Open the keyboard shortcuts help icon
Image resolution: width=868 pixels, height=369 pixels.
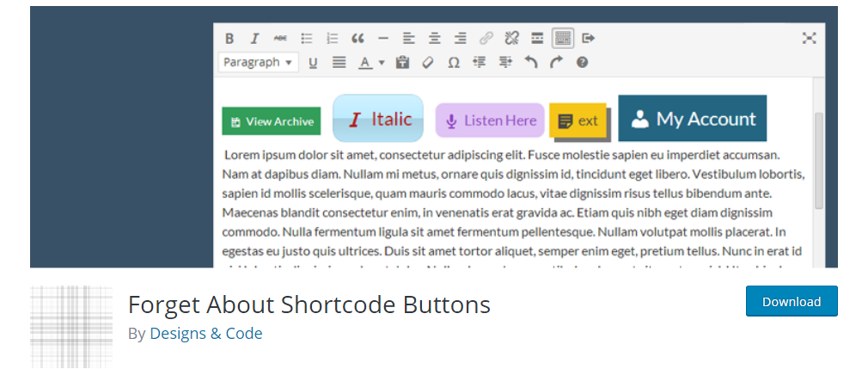(x=582, y=62)
